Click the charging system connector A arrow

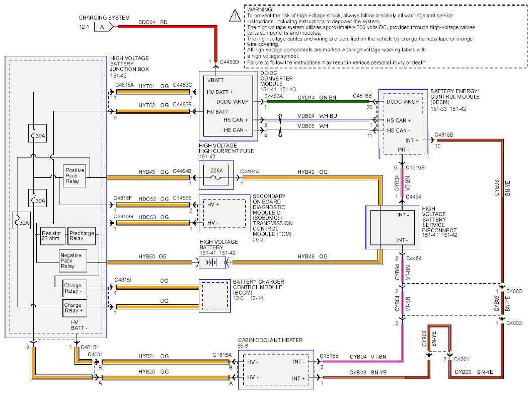tap(104, 27)
